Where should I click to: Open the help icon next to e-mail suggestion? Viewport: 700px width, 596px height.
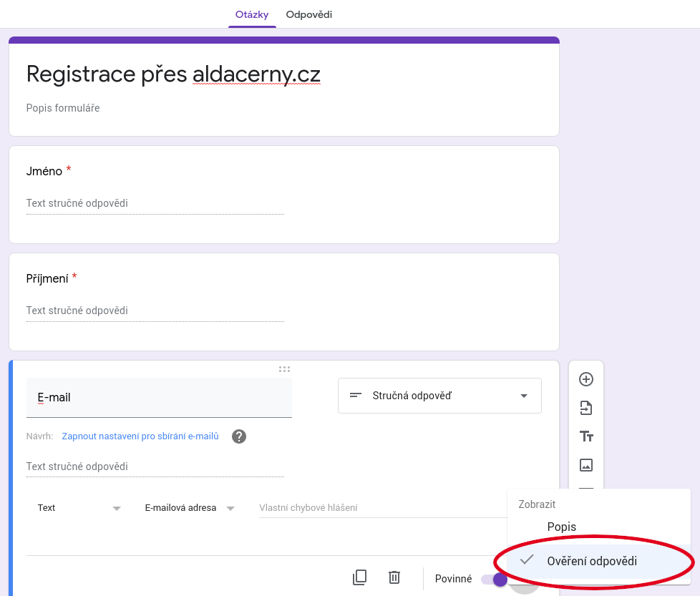coord(239,436)
